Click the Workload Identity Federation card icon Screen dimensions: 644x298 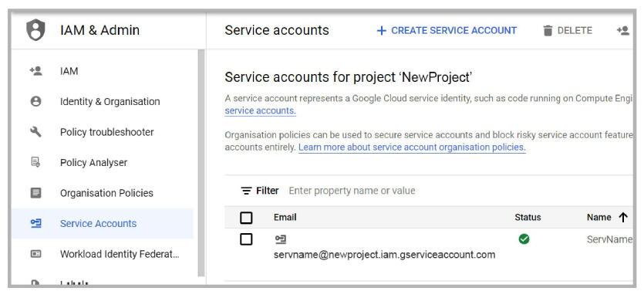[35, 254]
